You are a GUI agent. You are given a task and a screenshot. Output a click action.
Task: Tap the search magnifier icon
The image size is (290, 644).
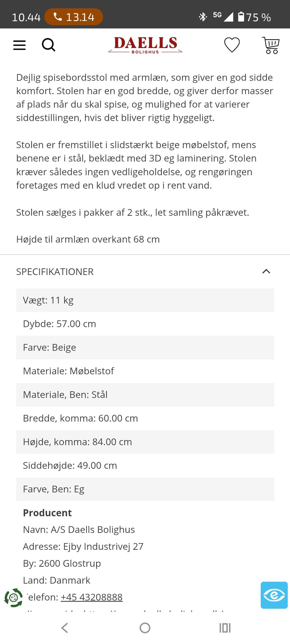pyautogui.click(x=48, y=45)
